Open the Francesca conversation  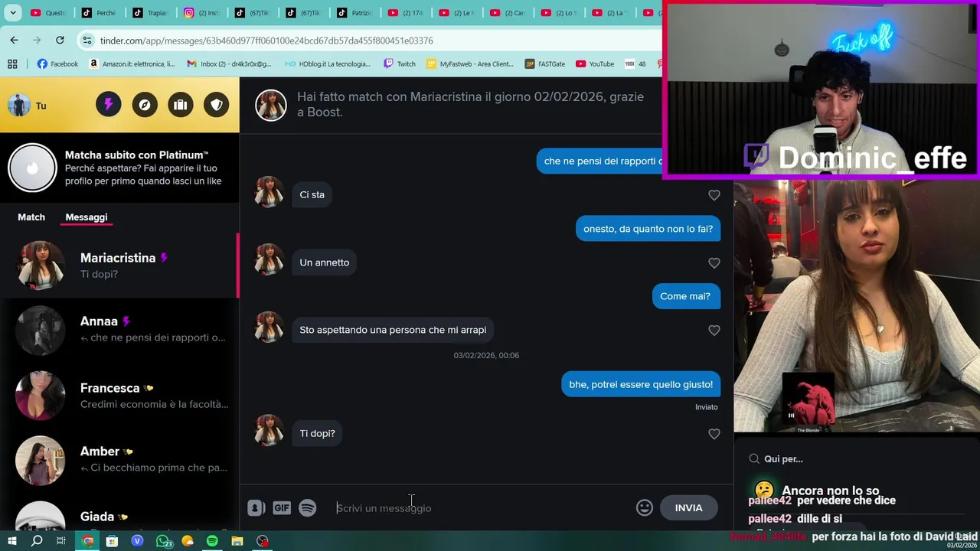[x=119, y=396]
